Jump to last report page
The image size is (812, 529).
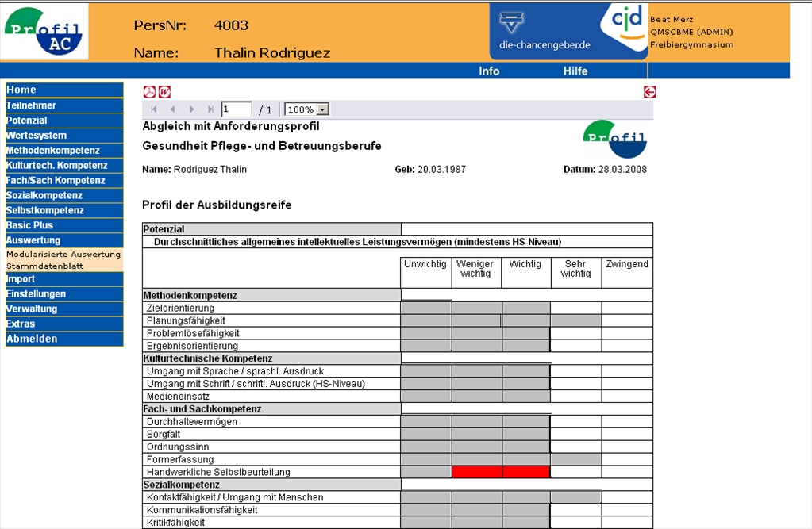[x=210, y=109]
